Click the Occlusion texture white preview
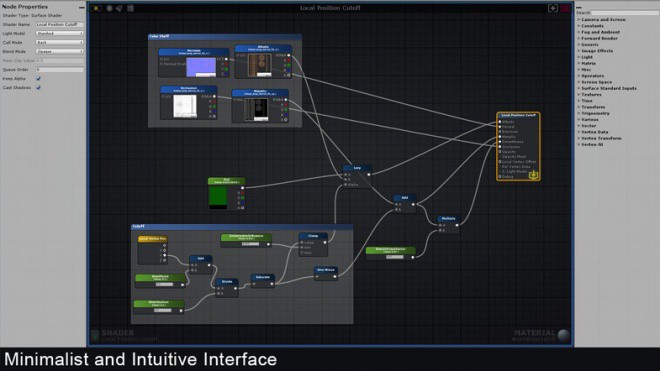Screen dimensions: 660x371 (x=185, y=106)
